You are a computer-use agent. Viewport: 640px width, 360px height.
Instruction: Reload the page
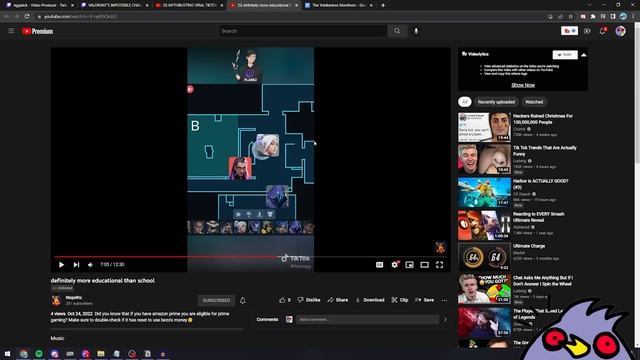[x=27, y=16]
